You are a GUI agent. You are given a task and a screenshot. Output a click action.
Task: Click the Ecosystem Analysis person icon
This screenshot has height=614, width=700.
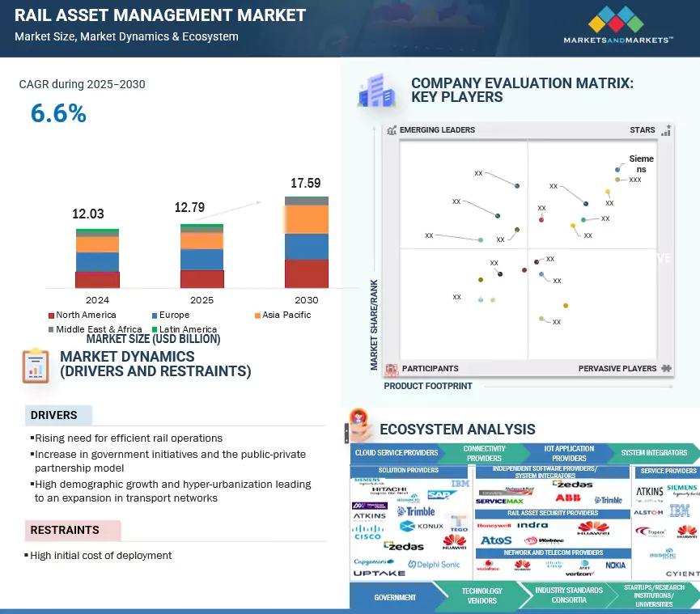[x=356, y=423]
